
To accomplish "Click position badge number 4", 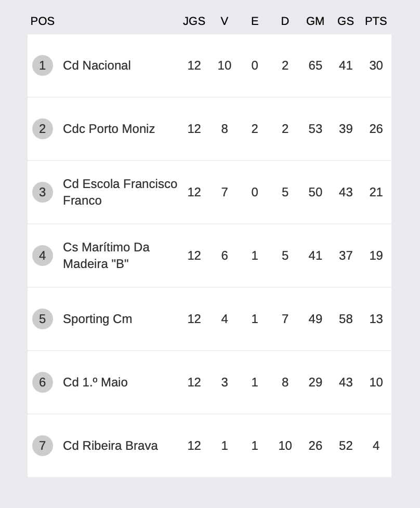I will pos(43,256).
